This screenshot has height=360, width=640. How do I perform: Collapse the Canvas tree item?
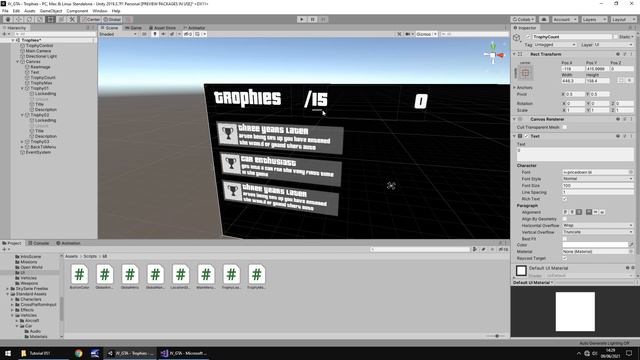pyautogui.click(x=18, y=62)
